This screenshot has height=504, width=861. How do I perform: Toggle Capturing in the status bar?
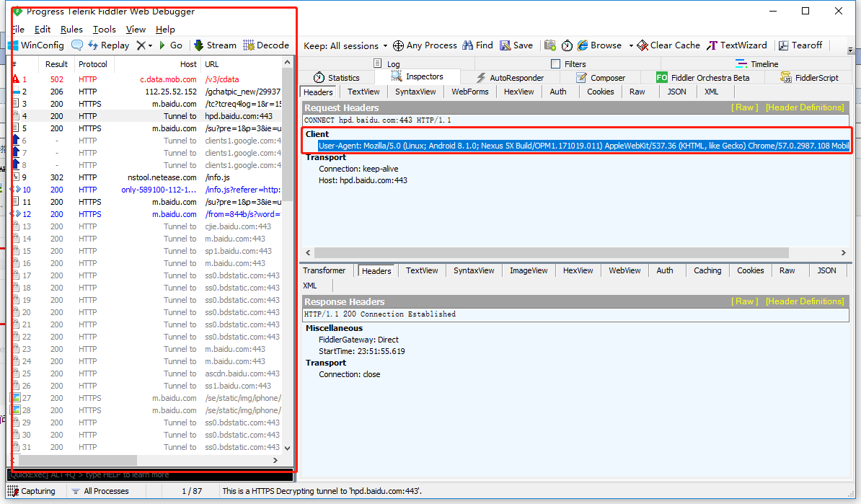(x=31, y=491)
